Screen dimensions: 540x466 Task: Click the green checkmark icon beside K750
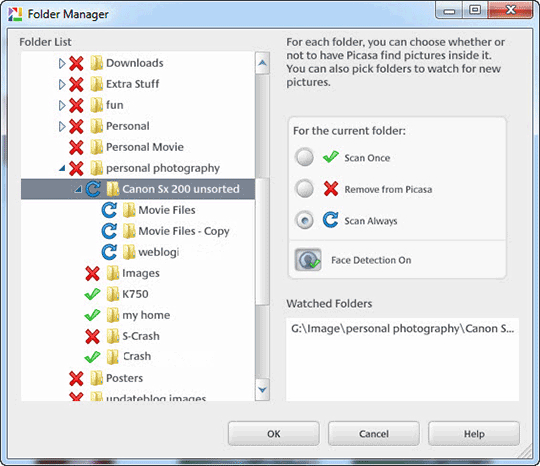(92, 294)
